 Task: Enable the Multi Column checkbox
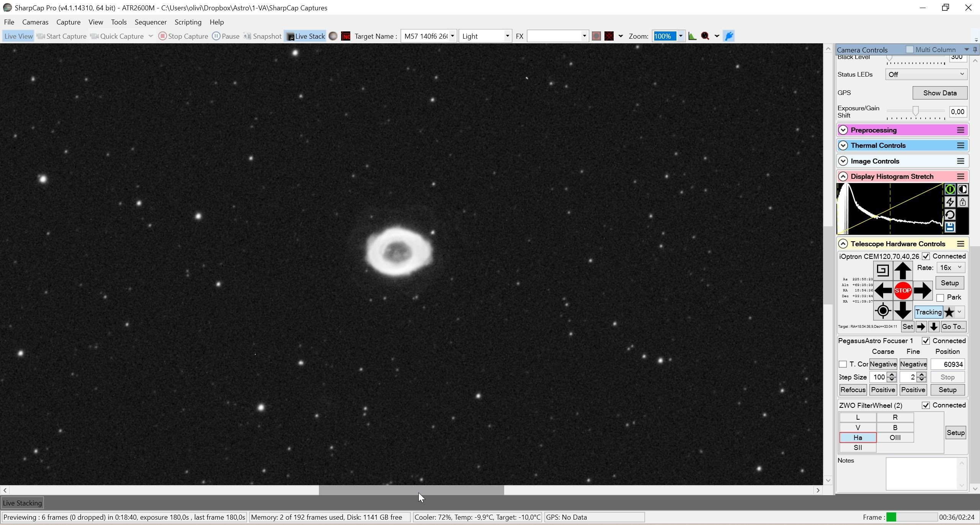[910, 50]
